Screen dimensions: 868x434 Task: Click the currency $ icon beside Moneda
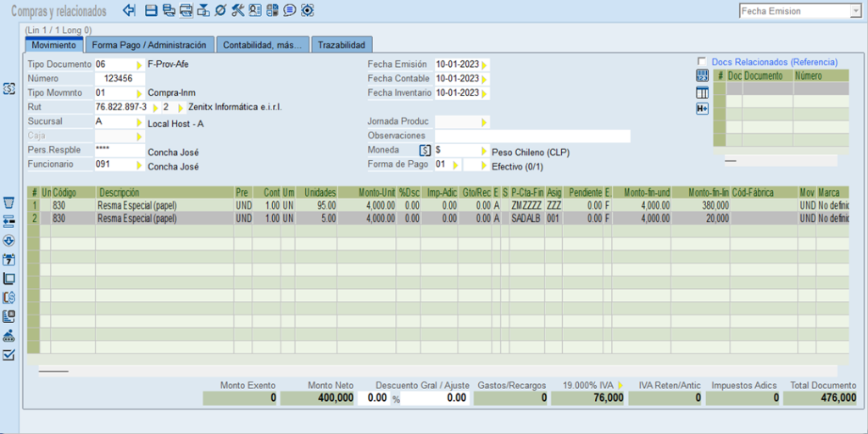click(426, 150)
